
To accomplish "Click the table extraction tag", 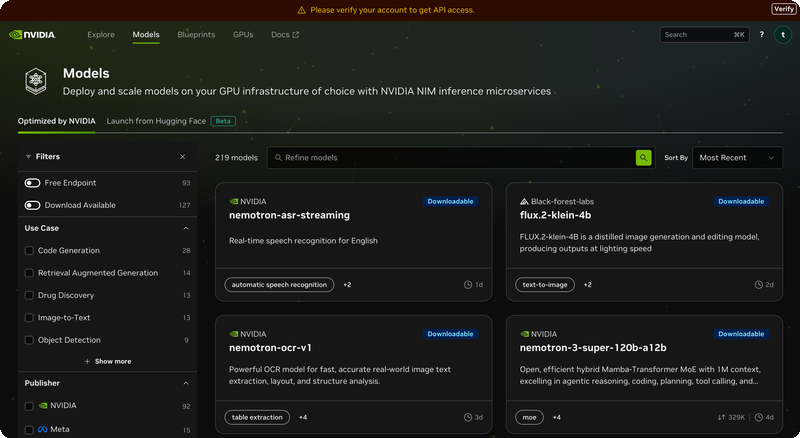I will tap(257, 417).
